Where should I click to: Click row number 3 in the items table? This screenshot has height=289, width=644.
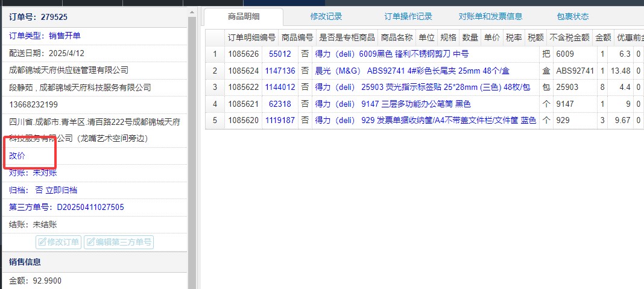(x=215, y=87)
